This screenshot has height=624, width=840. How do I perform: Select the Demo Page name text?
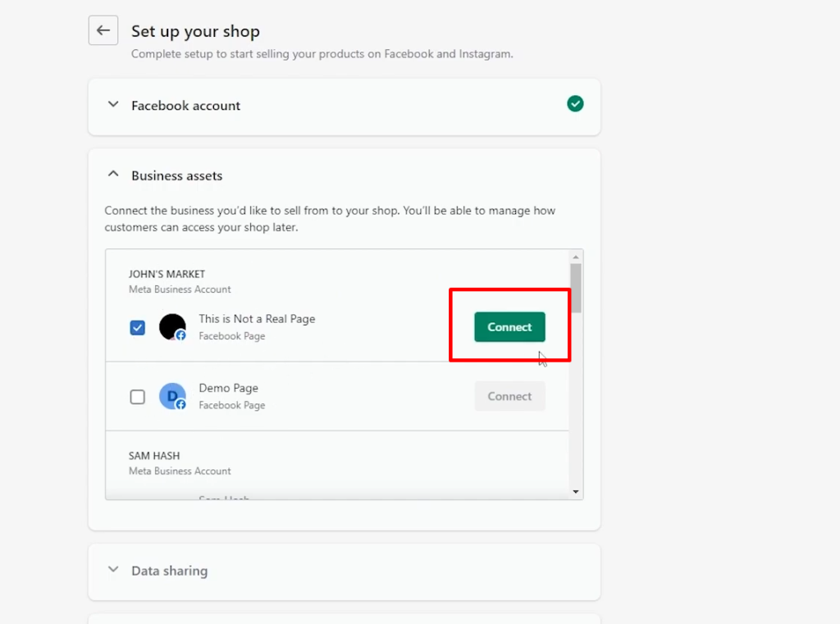tap(228, 388)
